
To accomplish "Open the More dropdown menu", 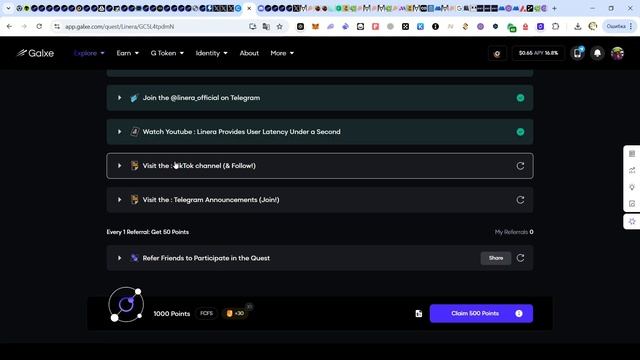I will click(282, 53).
